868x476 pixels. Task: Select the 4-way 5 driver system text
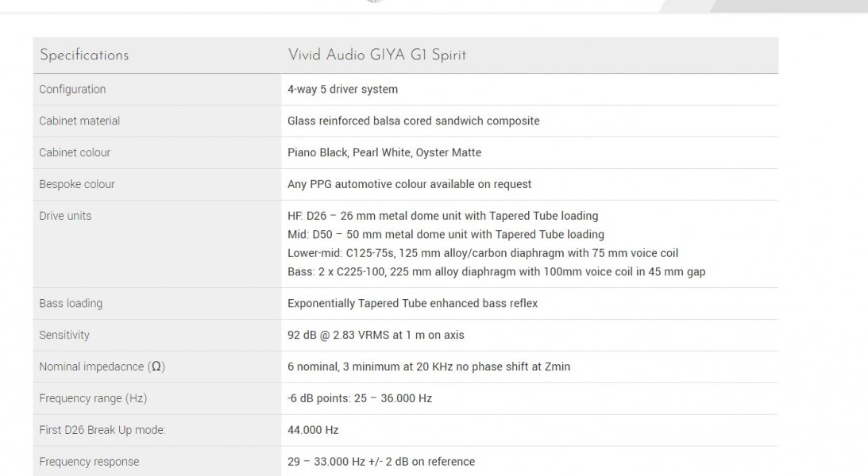point(342,89)
